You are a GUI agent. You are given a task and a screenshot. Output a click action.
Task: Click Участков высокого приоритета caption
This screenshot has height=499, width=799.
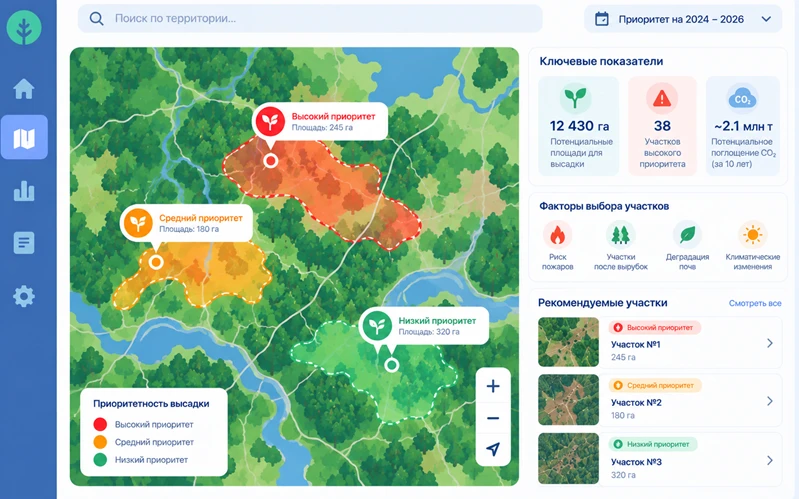(x=662, y=153)
